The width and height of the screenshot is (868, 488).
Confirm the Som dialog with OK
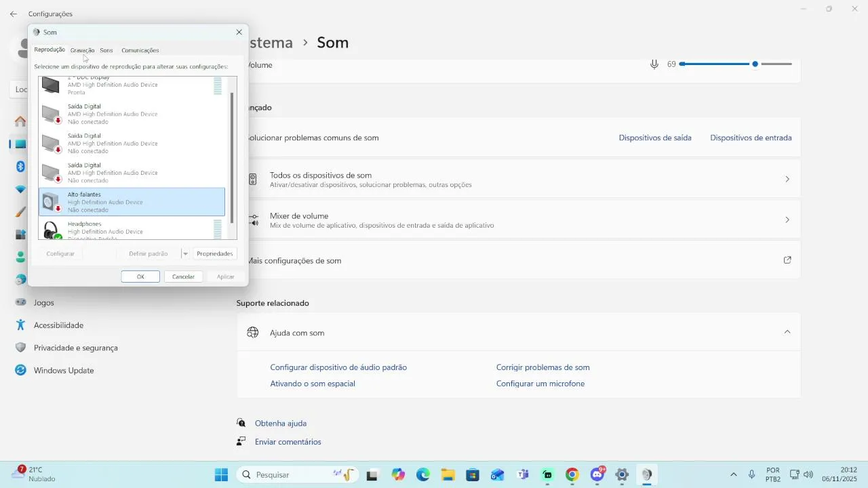pyautogui.click(x=140, y=277)
